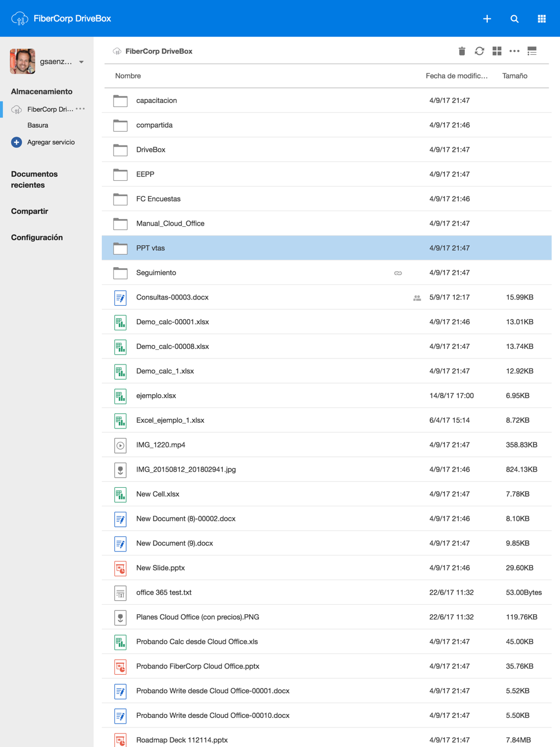560x747 pixels.
Task: Sort by Nombre column header
Action: 128,76
